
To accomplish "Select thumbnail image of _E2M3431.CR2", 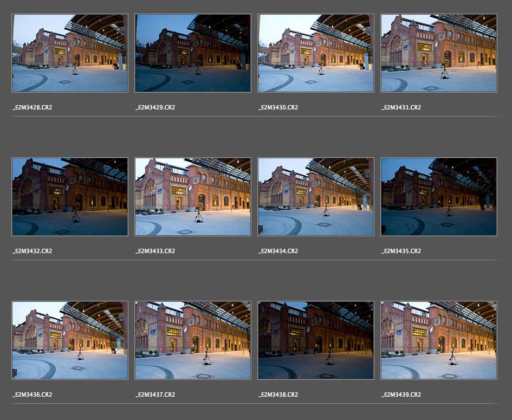I will click(x=439, y=53).
